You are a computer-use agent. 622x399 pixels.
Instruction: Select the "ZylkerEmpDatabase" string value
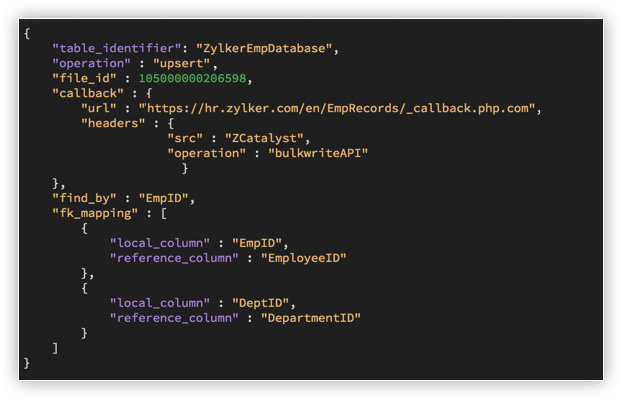point(264,48)
